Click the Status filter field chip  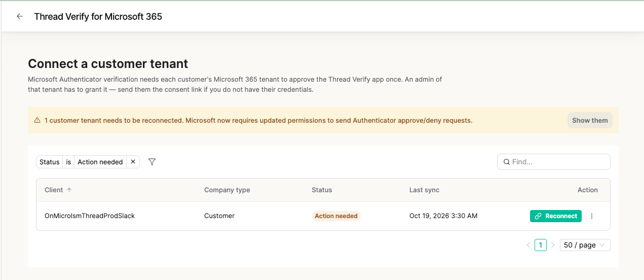[49, 162]
